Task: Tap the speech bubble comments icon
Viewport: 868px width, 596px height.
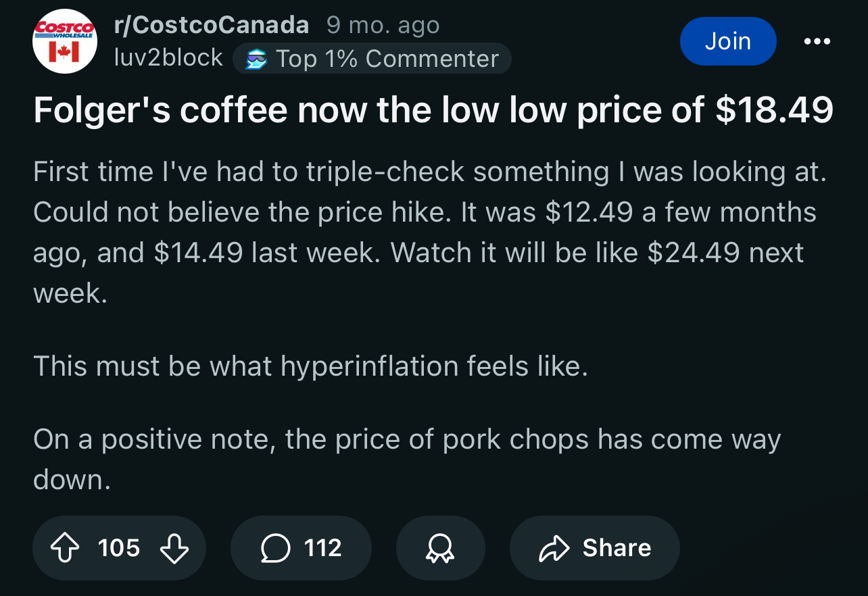Action: (275, 548)
